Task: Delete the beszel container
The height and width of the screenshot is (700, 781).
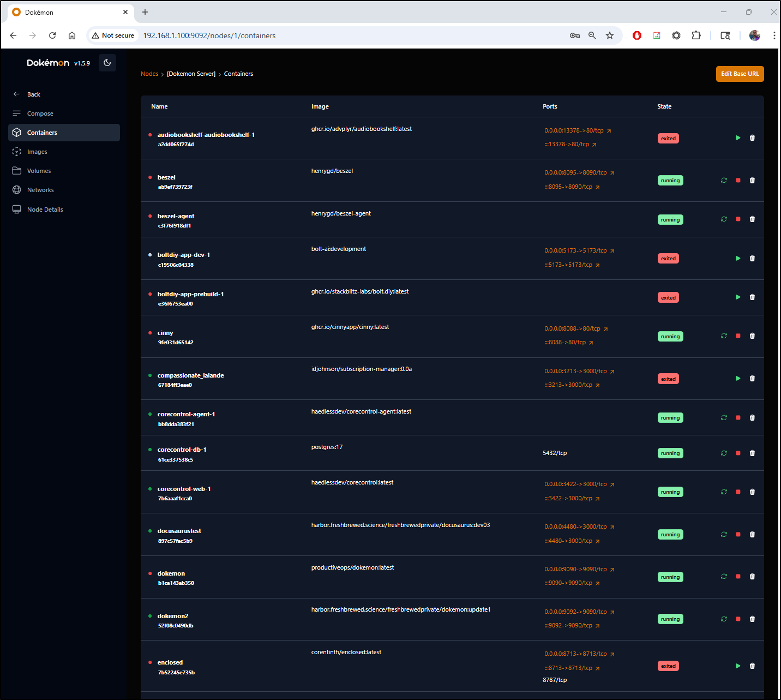Action: pos(752,181)
